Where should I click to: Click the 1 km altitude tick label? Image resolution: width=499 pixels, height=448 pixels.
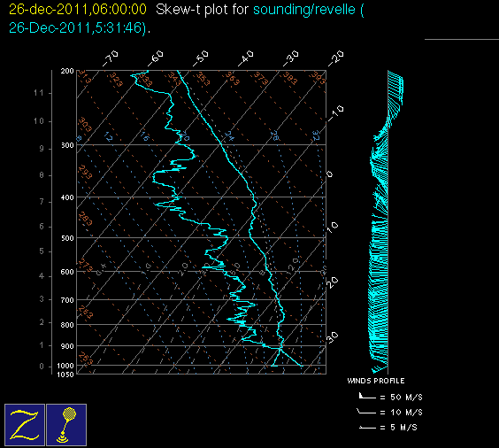(x=42, y=345)
